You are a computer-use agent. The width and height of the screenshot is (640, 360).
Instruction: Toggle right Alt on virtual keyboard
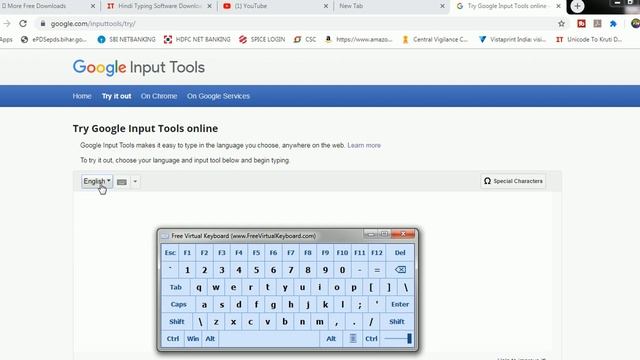coord(331,338)
